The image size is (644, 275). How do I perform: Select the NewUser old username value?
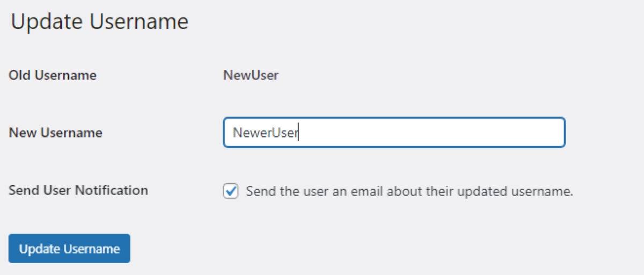click(x=251, y=75)
